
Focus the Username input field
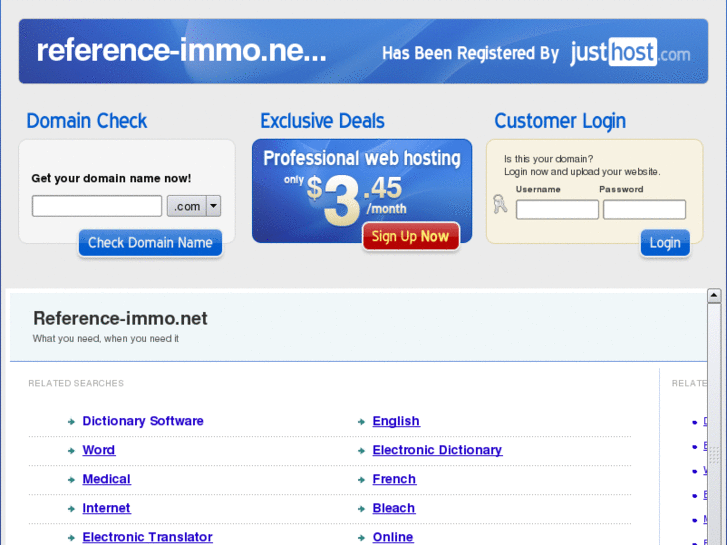[557, 210]
